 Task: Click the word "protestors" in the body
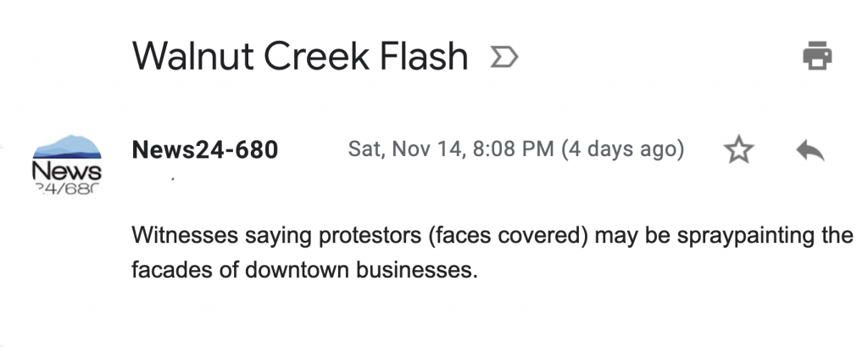coord(362,234)
